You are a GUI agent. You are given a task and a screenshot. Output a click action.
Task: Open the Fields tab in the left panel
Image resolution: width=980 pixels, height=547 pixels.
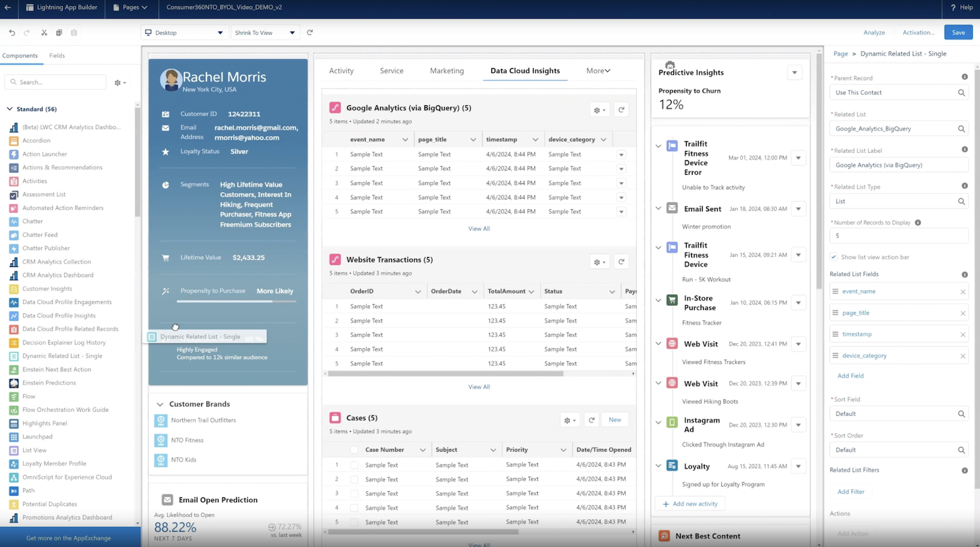(56, 56)
